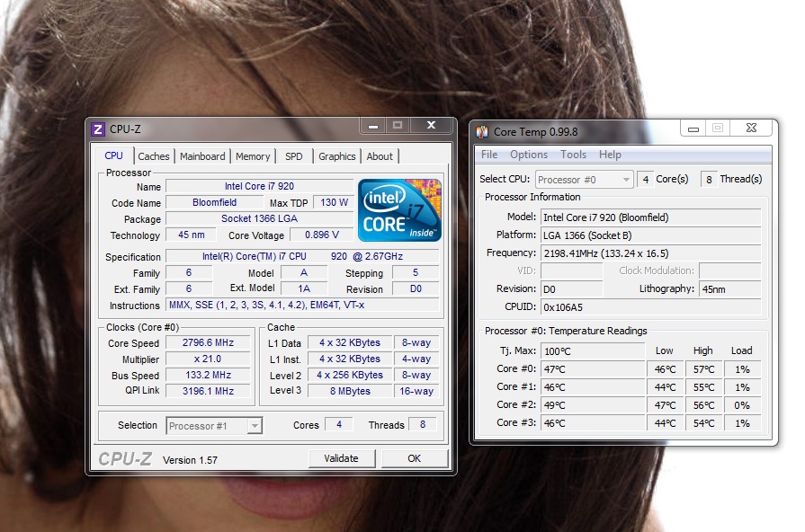Close the CPU-Z window

coord(431,125)
